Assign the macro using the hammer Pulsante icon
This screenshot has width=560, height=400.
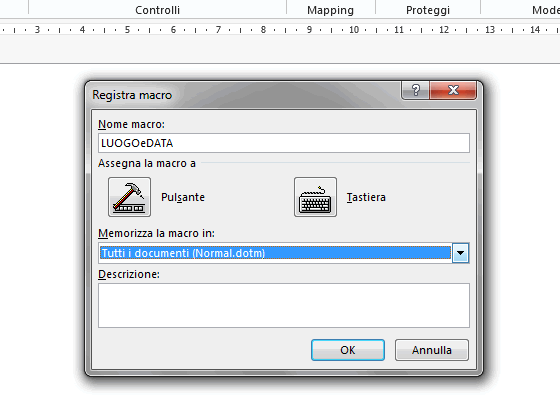[129, 197]
